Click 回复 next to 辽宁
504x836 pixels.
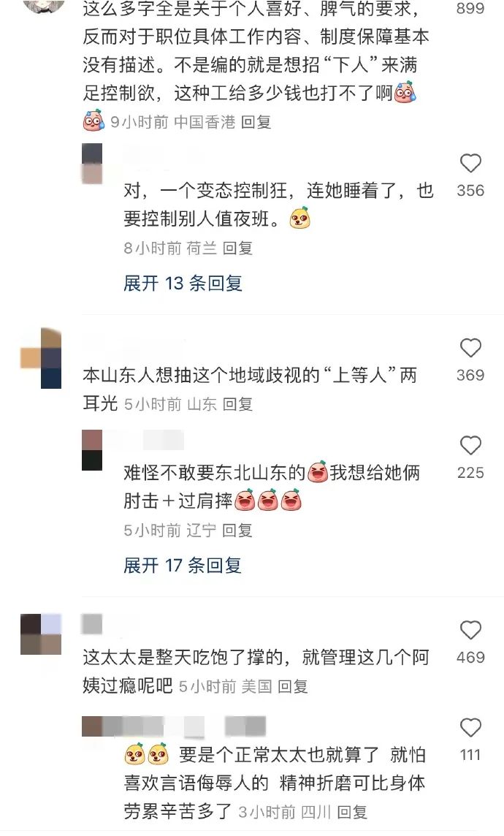pos(237,531)
